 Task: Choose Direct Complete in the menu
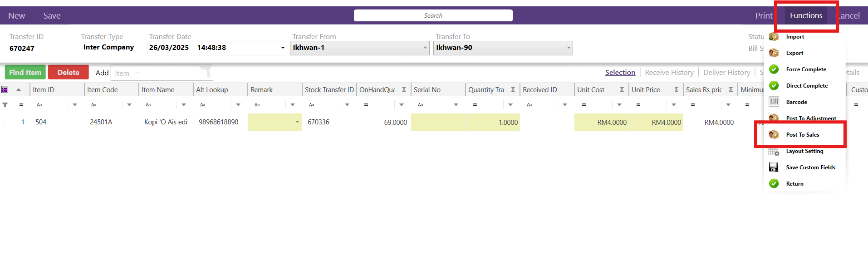click(x=806, y=86)
